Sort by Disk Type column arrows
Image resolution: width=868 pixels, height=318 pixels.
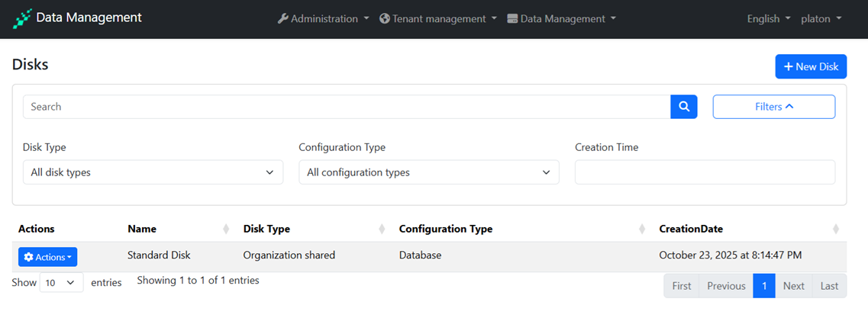(x=382, y=229)
